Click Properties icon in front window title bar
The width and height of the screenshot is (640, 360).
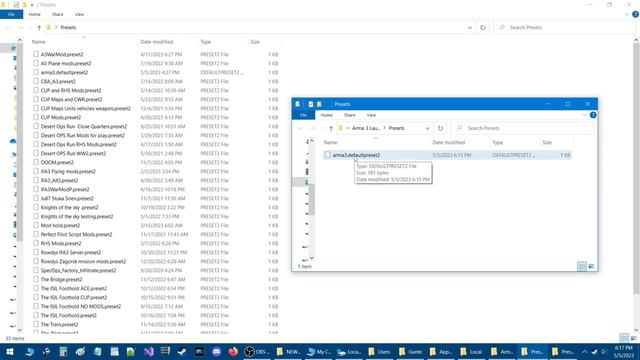coord(311,104)
